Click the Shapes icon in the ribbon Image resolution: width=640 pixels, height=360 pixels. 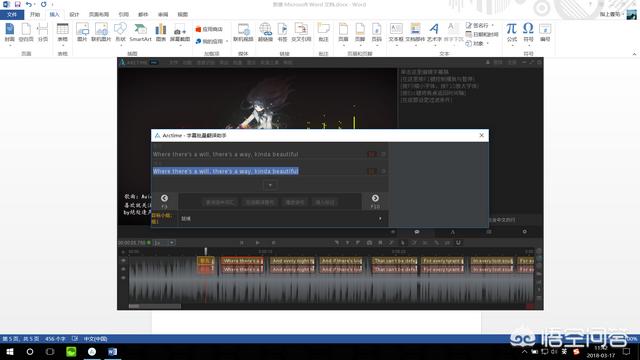tap(120, 32)
